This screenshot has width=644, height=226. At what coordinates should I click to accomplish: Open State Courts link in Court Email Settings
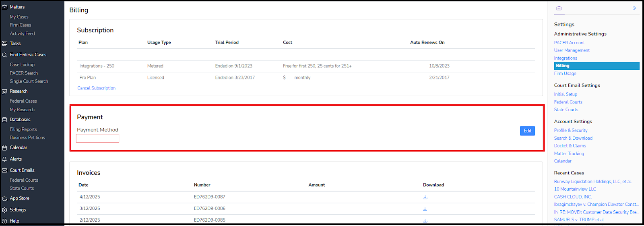click(566, 110)
